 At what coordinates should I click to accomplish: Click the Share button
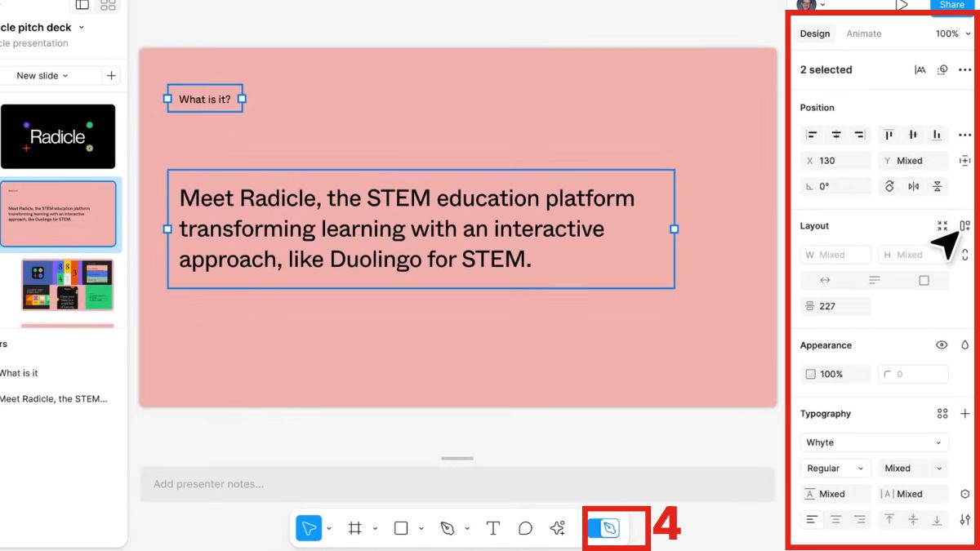point(952,7)
